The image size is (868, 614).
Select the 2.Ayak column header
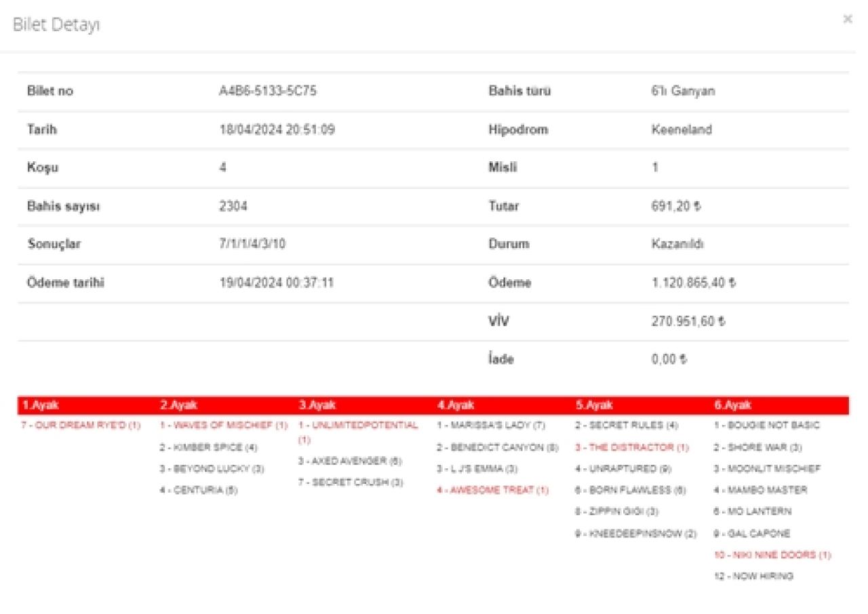click(178, 405)
